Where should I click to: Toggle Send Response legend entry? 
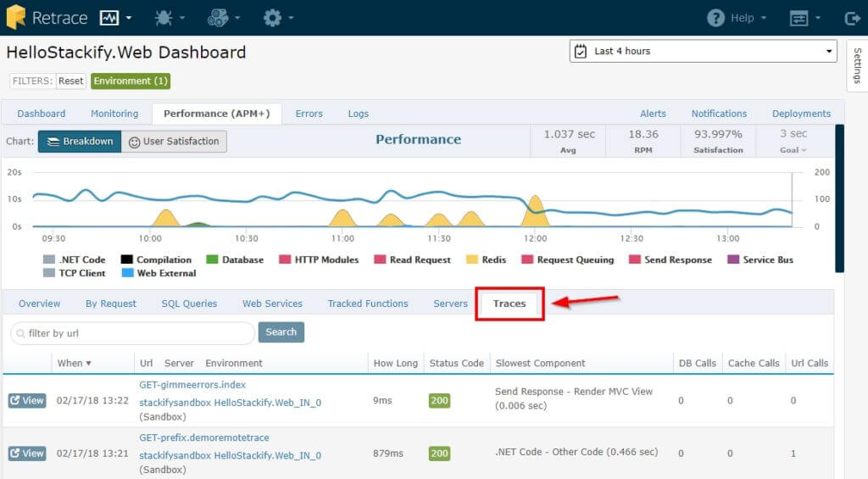pos(670,259)
